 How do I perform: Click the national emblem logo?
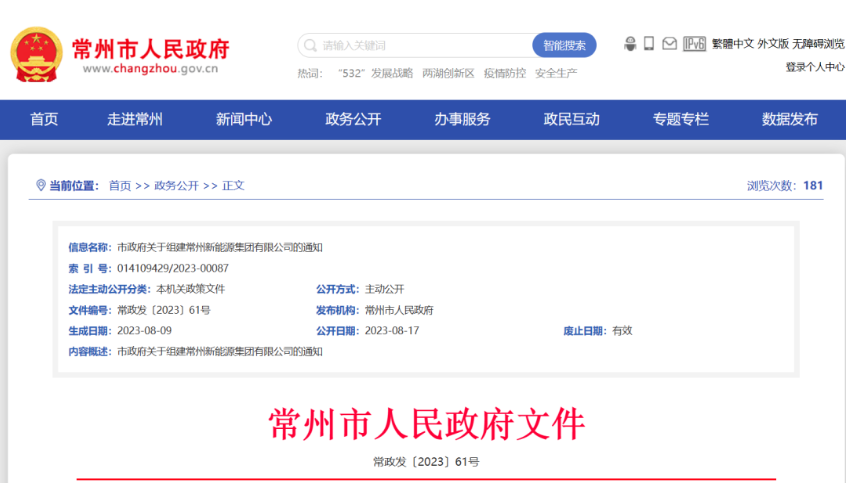point(36,54)
